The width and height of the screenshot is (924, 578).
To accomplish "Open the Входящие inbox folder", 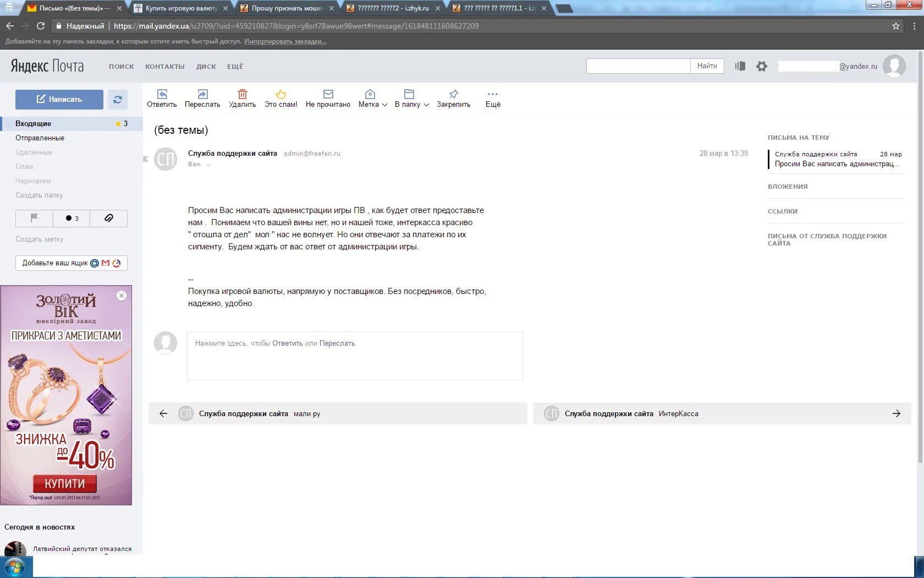I will (71, 123).
